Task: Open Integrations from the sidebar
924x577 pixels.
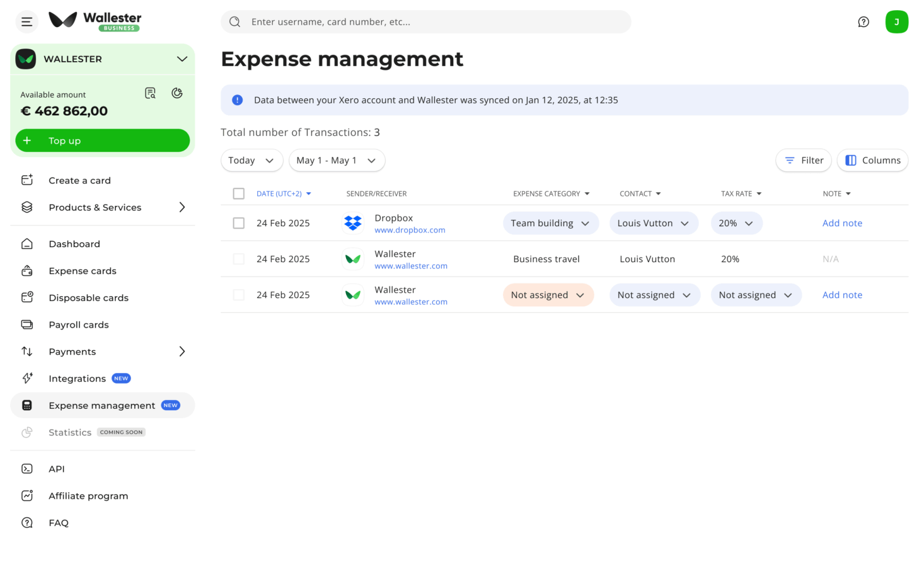Action: click(77, 379)
